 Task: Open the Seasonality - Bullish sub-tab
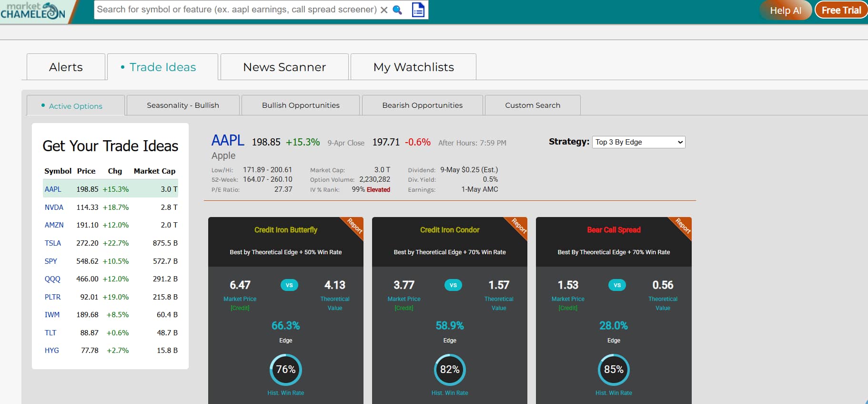(183, 105)
